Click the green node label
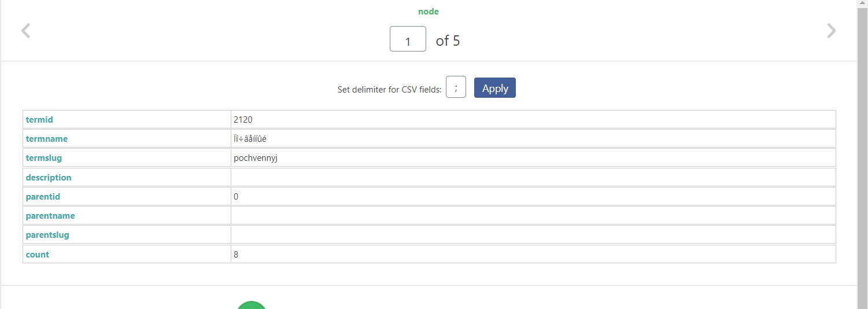This screenshot has width=868, height=309. pos(429,12)
